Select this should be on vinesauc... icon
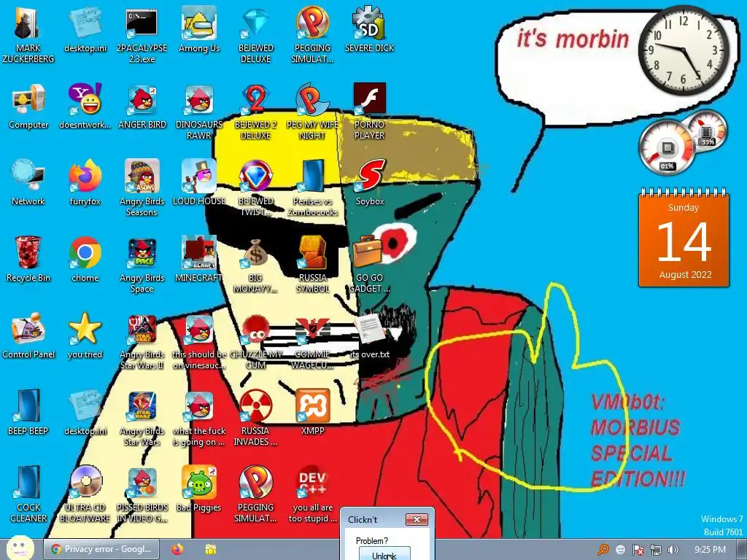747x560 pixels. point(199,342)
